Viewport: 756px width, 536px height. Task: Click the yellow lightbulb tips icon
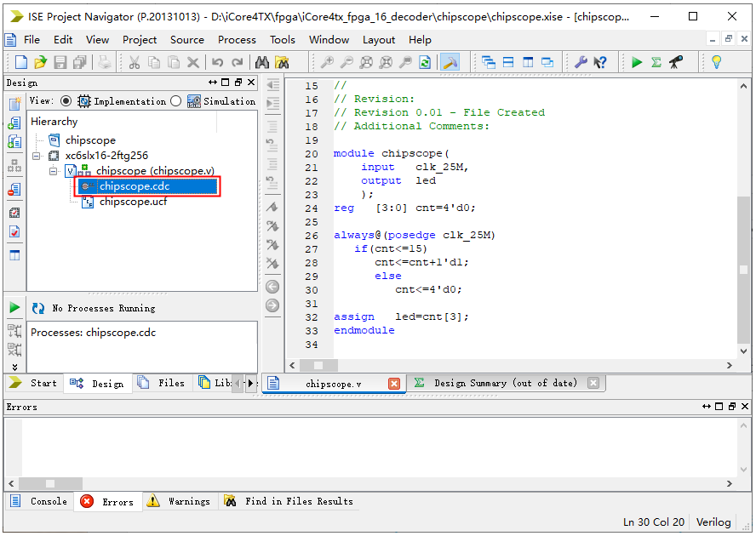coord(716,62)
